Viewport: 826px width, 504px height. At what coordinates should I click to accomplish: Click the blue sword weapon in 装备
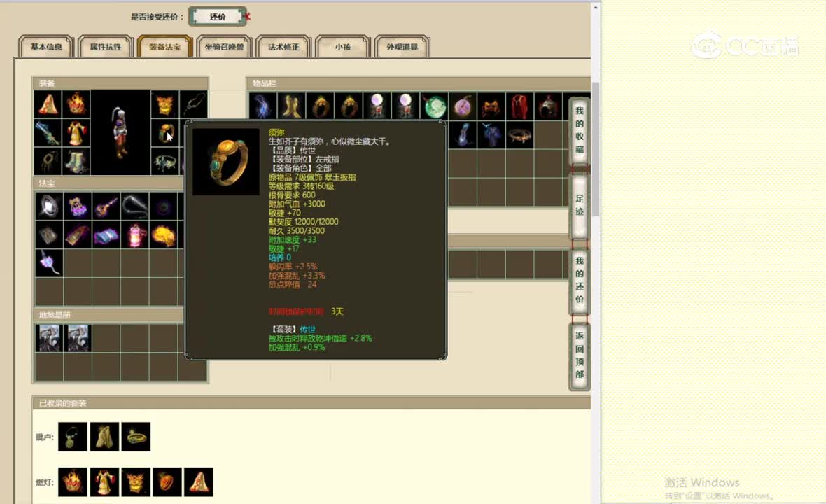click(48, 133)
